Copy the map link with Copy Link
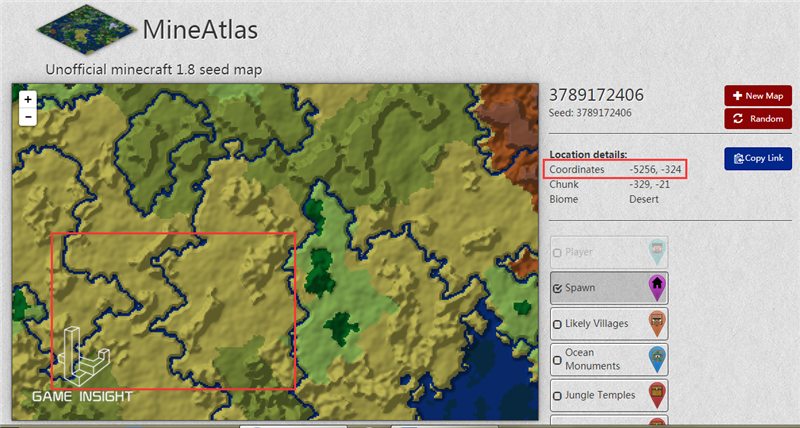The image size is (800, 428). [x=758, y=159]
